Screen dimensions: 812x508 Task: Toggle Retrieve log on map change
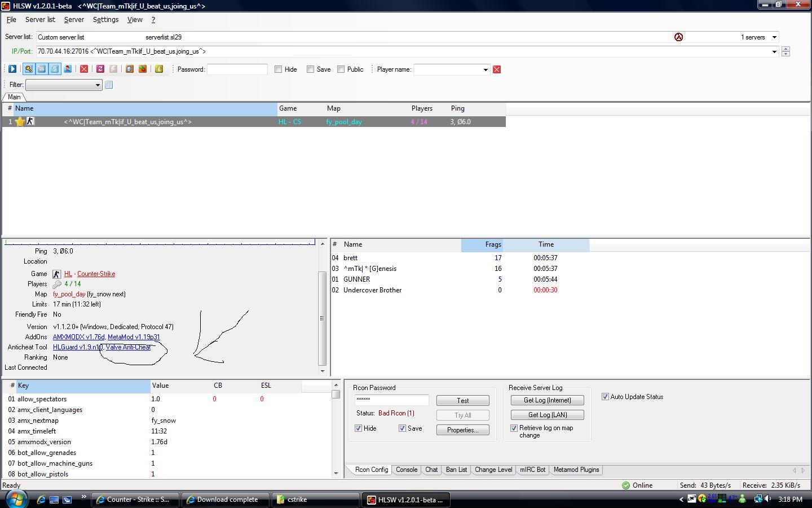point(514,428)
